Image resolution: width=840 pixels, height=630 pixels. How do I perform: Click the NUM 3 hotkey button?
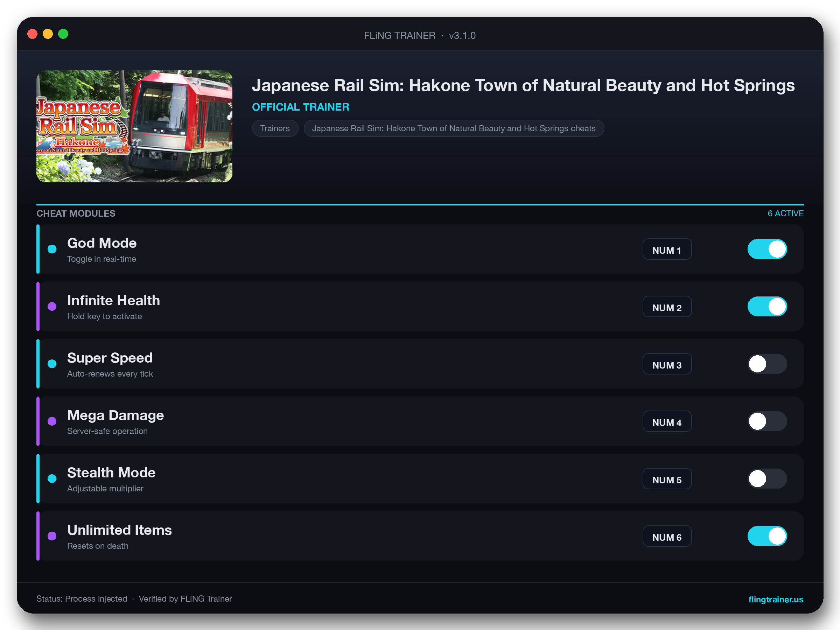[x=667, y=364]
